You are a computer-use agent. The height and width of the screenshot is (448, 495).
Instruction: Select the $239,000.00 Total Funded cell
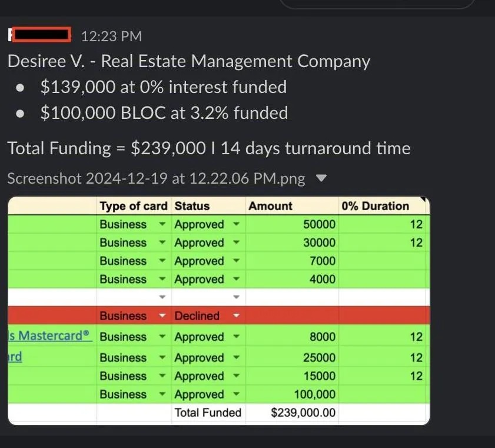(292, 412)
